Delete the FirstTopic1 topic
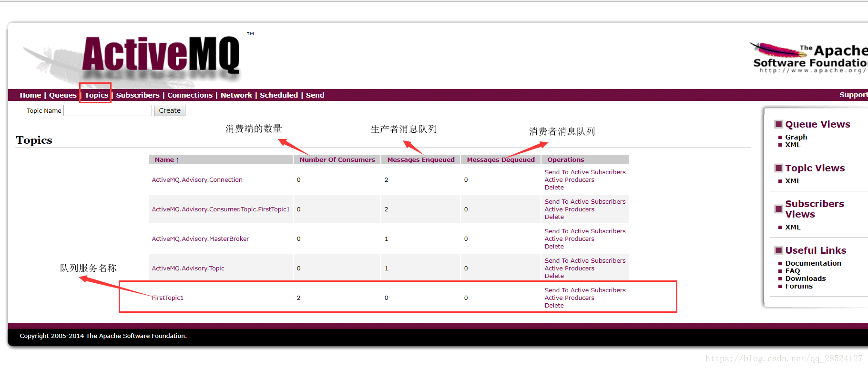The width and height of the screenshot is (868, 368). (554, 306)
